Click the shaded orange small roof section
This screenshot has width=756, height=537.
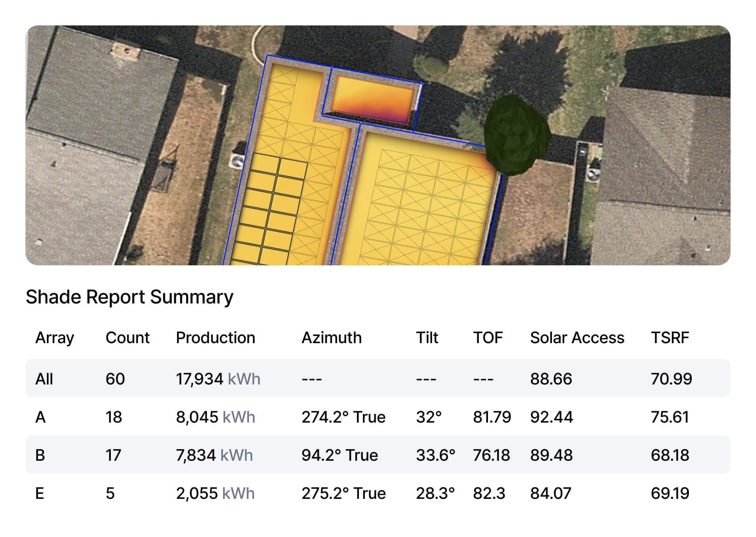coord(373,100)
